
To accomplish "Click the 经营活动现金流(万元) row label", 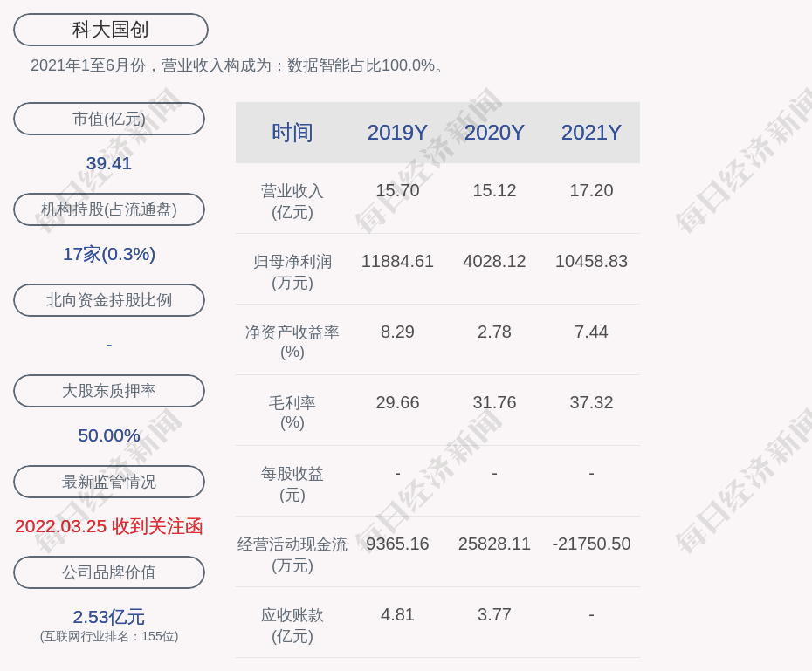I will [292, 555].
